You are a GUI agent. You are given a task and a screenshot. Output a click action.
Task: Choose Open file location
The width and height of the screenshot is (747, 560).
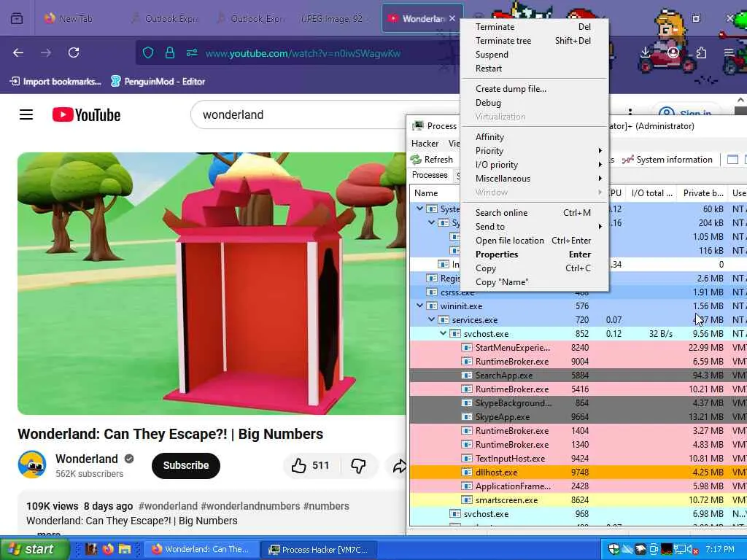coord(535,241)
